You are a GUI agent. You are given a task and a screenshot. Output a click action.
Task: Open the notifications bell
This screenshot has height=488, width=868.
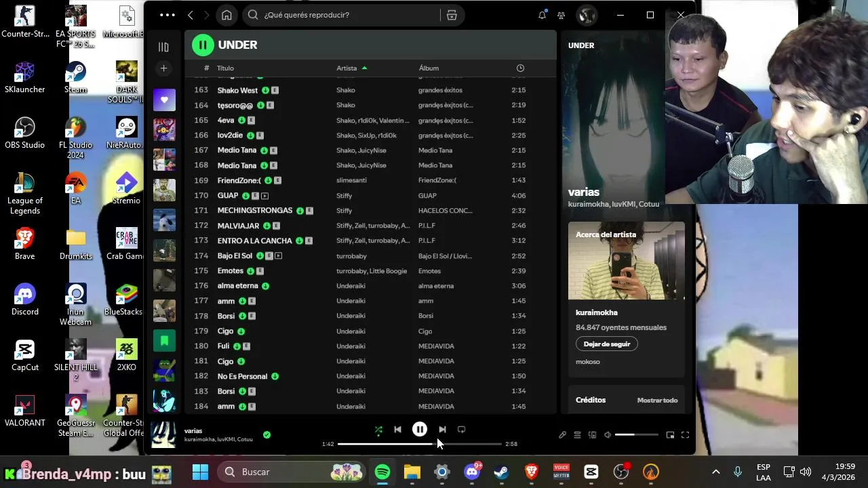pos(542,15)
